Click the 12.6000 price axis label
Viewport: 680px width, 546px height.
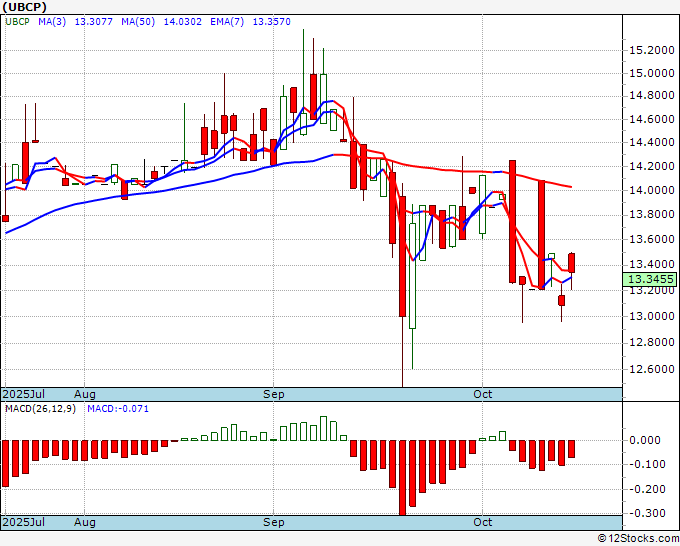[652, 369]
